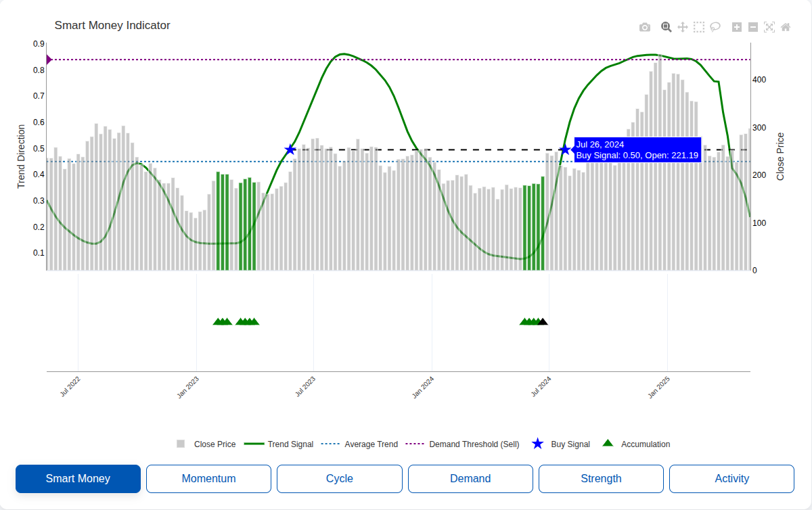Click the 'Trend Direction' y-axis title
The width and height of the screenshot is (812, 510).
(21, 156)
